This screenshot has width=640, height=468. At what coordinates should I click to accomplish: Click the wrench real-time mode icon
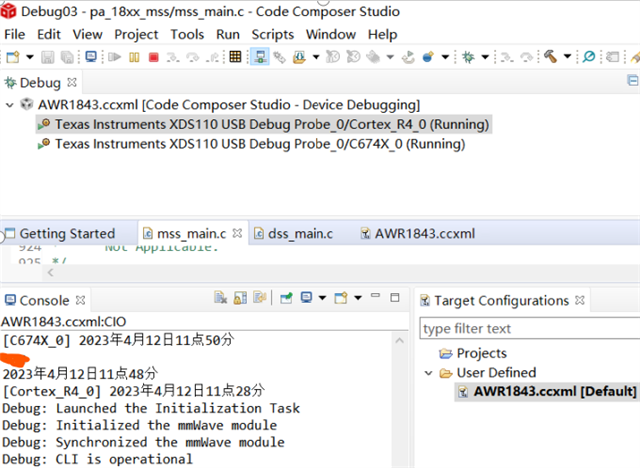click(280, 57)
